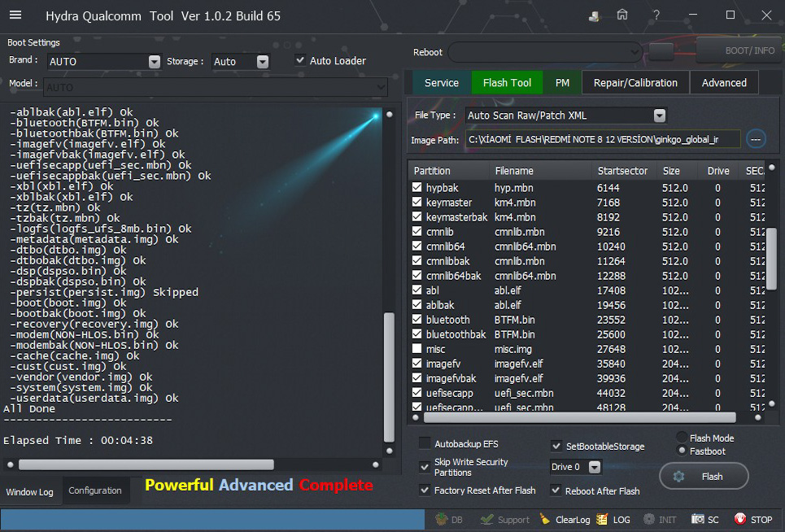
Task: Expand the Model dropdown
Action: click(x=381, y=87)
